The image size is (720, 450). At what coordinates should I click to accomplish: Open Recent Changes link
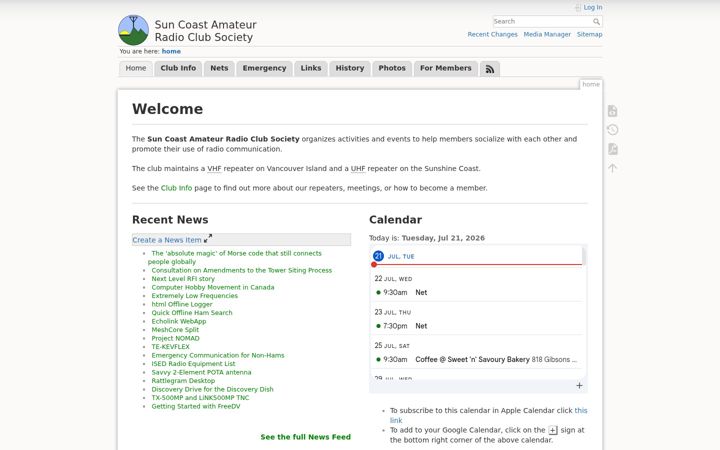[x=492, y=34]
